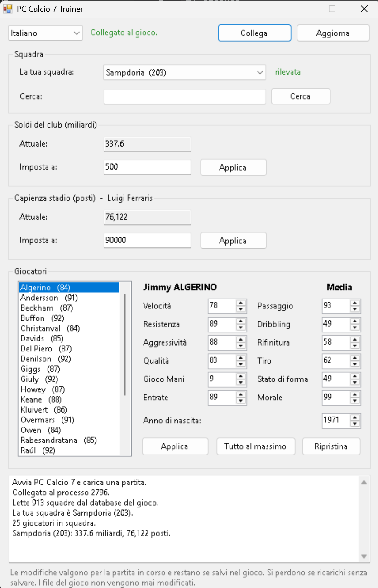Click the Anno di nascita field
Image resolution: width=378 pixels, height=588 pixels.
click(336, 421)
